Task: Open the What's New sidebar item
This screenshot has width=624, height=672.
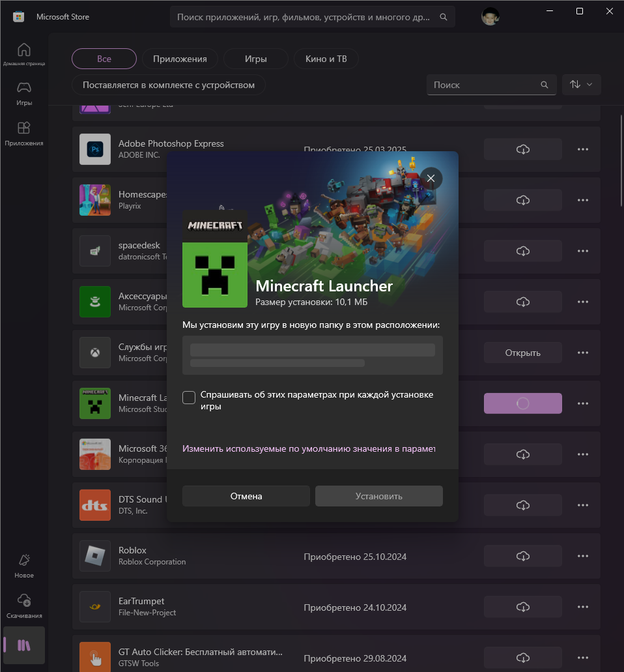Action: click(x=24, y=566)
